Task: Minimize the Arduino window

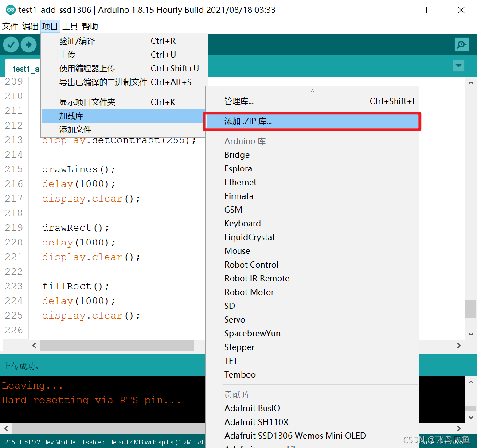Action: (399, 10)
